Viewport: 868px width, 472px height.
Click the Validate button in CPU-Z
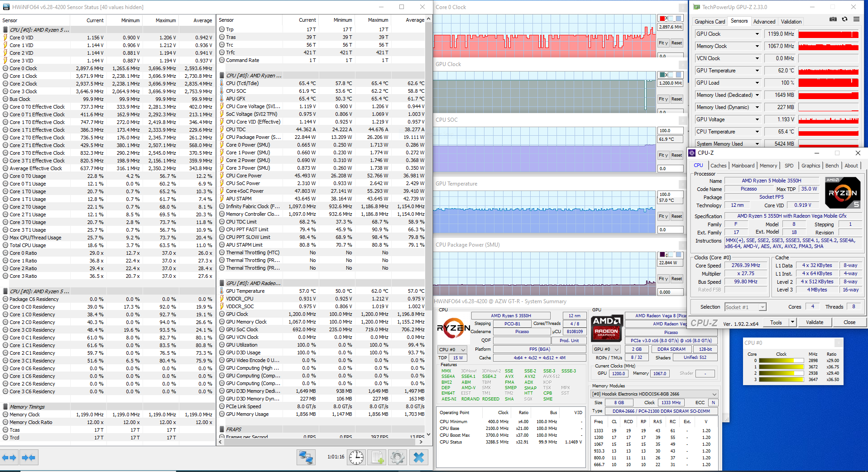pyautogui.click(x=815, y=323)
